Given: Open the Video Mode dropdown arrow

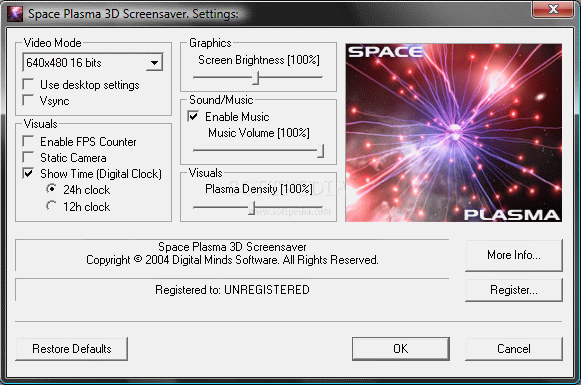Looking at the screenshot, I should pyautogui.click(x=154, y=63).
